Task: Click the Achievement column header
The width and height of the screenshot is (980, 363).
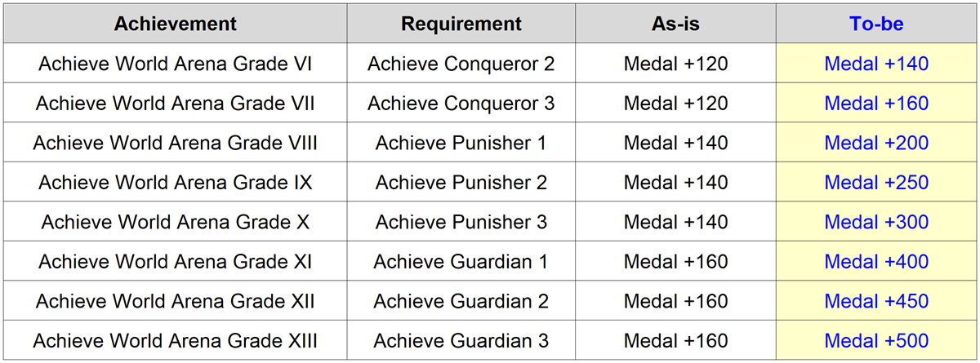Action: coord(175,24)
